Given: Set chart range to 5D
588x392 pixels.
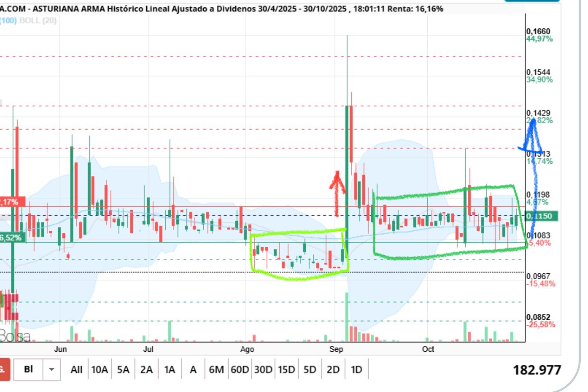Looking at the screenshot, I should pyautogui.click(x=310, y=370).
